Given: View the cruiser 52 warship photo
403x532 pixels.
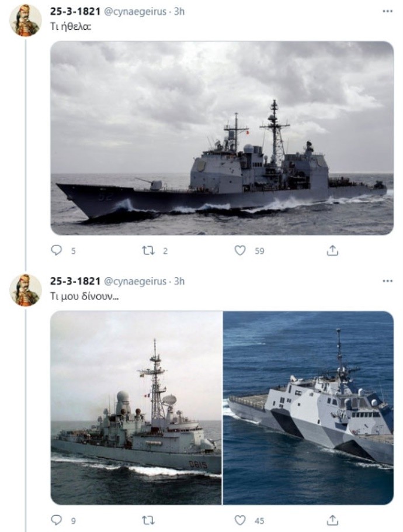Looking at the screenshot, I should pos(222,138).
